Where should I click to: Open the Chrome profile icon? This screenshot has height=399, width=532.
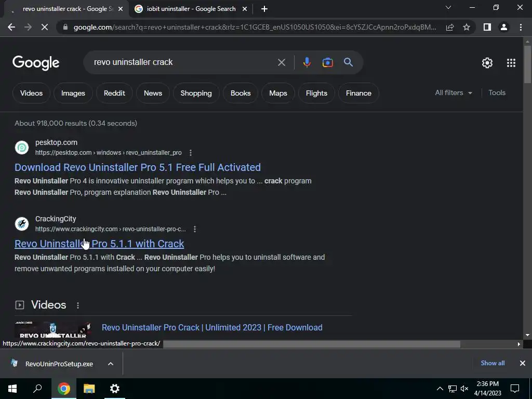504,27
